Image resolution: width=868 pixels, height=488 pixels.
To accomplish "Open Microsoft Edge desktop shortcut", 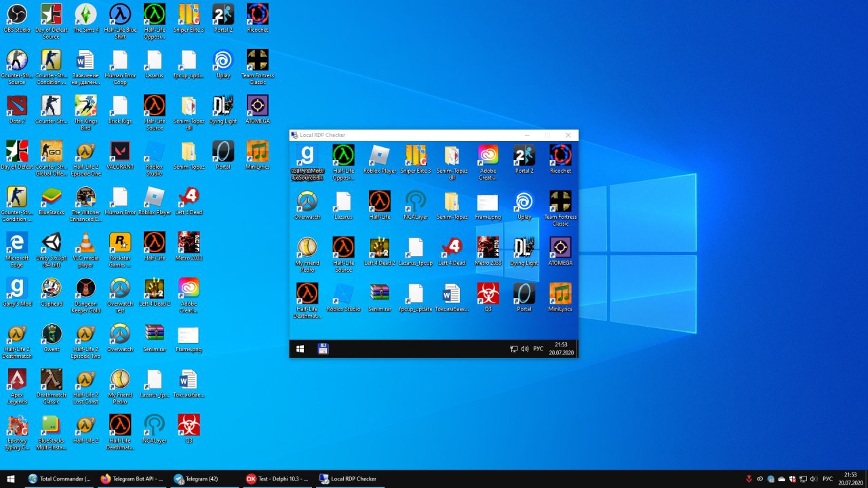I will pyautogui.click(x=17, y=249).
